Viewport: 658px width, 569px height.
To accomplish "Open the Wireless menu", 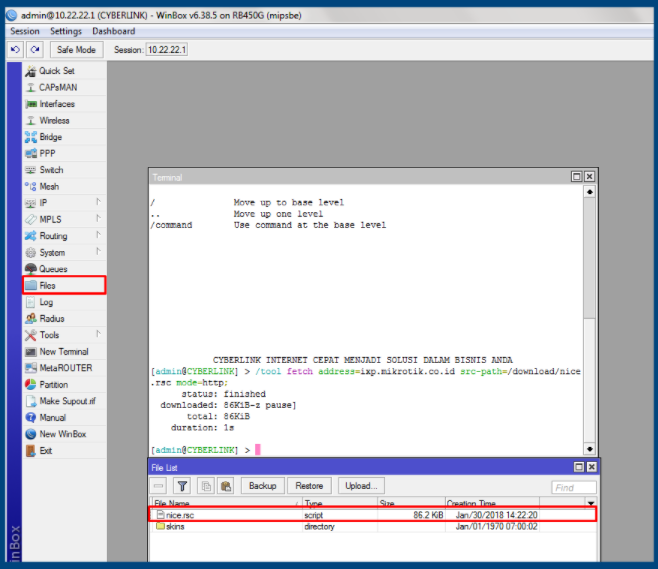I will pyautogui.click(x=64, y=120).
